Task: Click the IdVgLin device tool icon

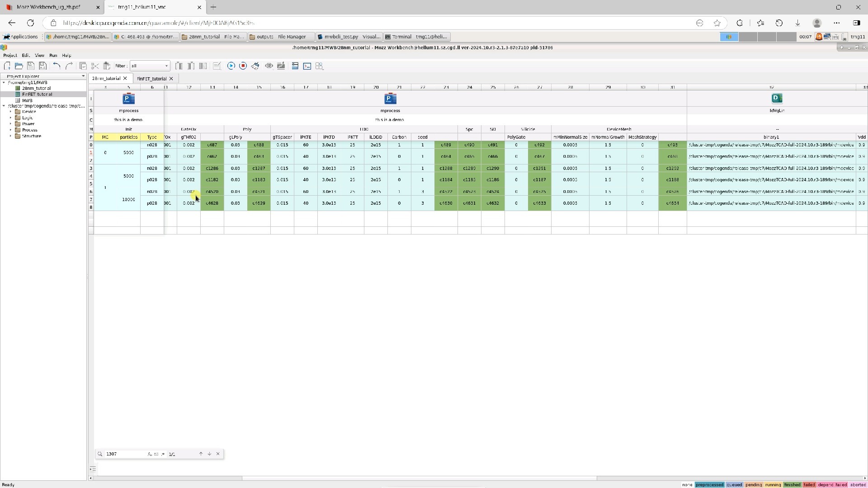Action: 777,98
